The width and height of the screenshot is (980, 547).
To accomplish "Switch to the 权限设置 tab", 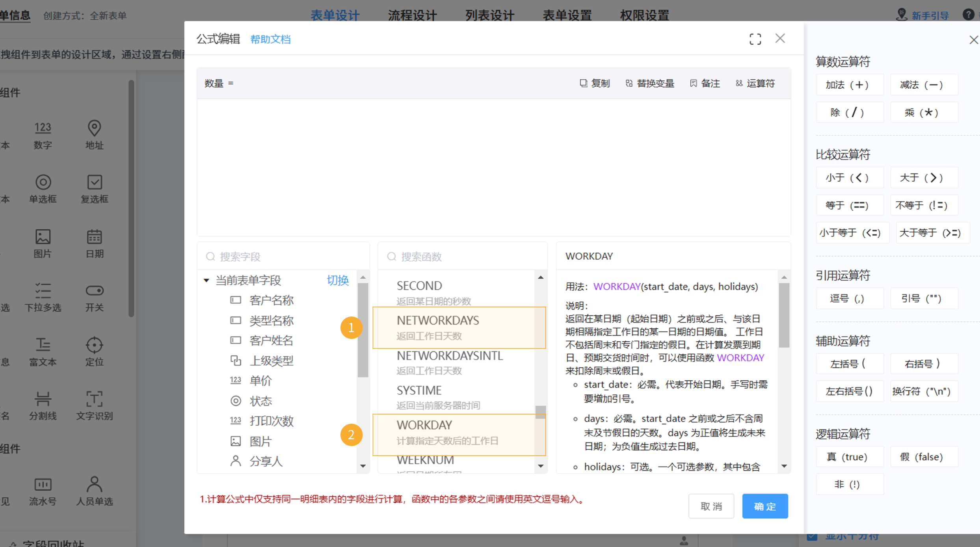I will coord(645,15).
